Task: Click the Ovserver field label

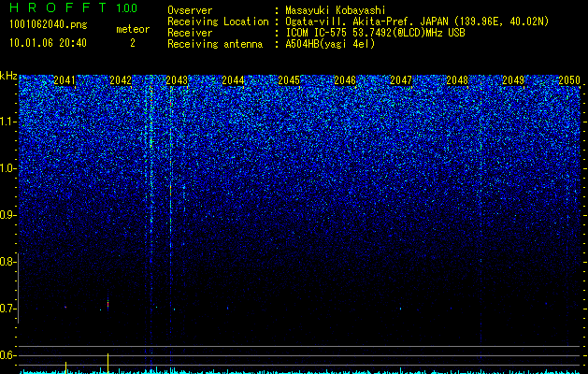Action: (x=190, y=10)
